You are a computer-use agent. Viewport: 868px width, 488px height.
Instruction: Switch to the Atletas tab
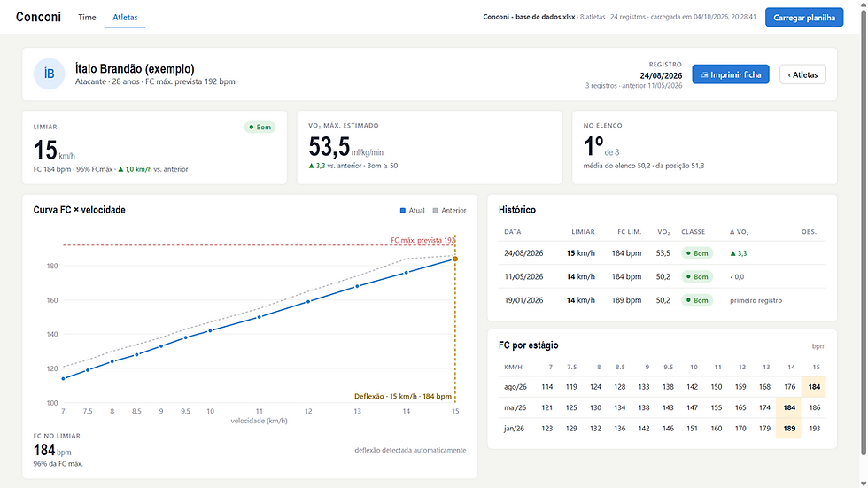125,17
